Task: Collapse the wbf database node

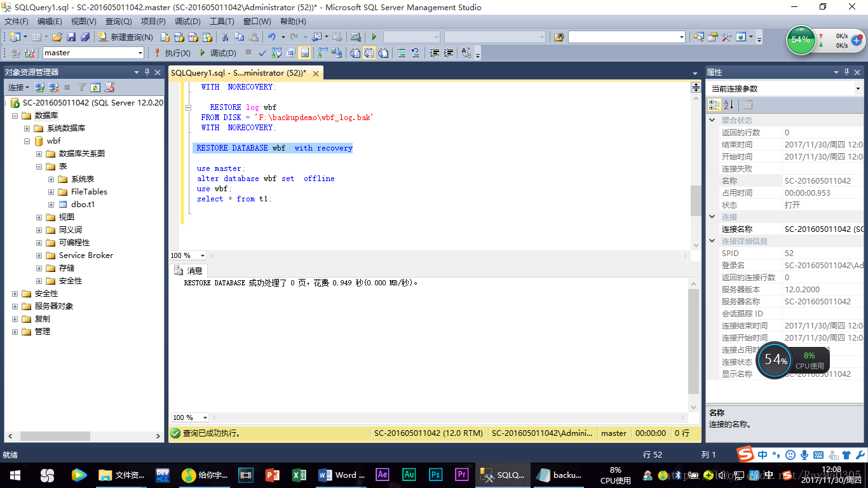Action: [x=27, y=141]
